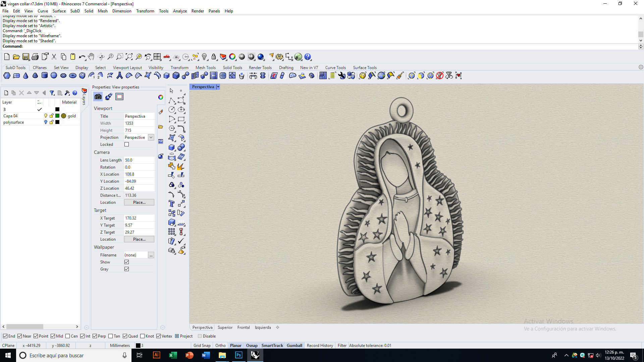Toggle visibility bulb of Capa 04 layer
Image resolution: width=644 pixels, height=362 pixels.
coord(46,116)
